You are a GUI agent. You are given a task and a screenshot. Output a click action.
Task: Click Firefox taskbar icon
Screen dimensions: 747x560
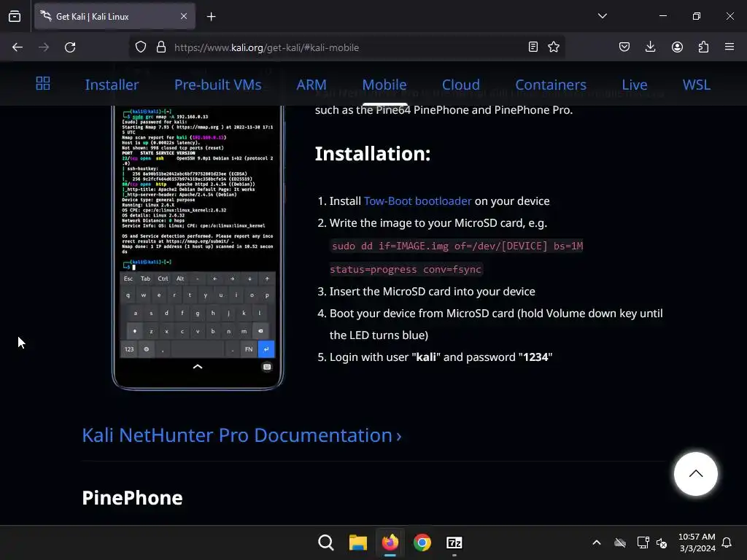[x=390, y=542]
